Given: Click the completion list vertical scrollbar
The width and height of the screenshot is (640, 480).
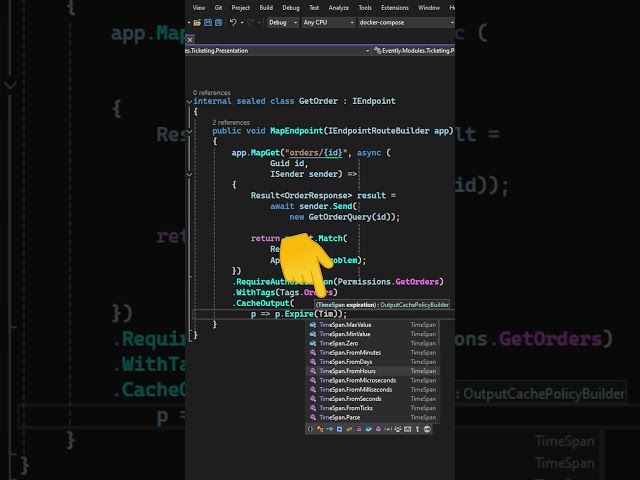Looking at the screenshot, I should 439,333.
